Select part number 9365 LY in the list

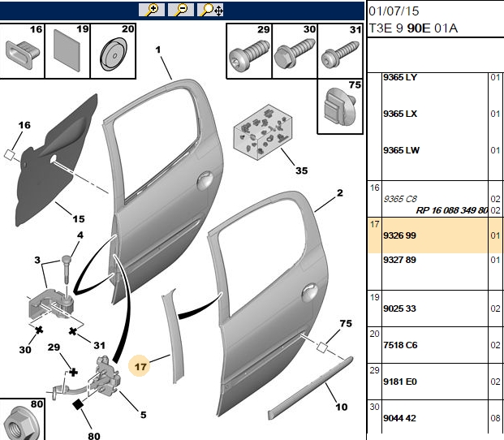click(400, 77)
